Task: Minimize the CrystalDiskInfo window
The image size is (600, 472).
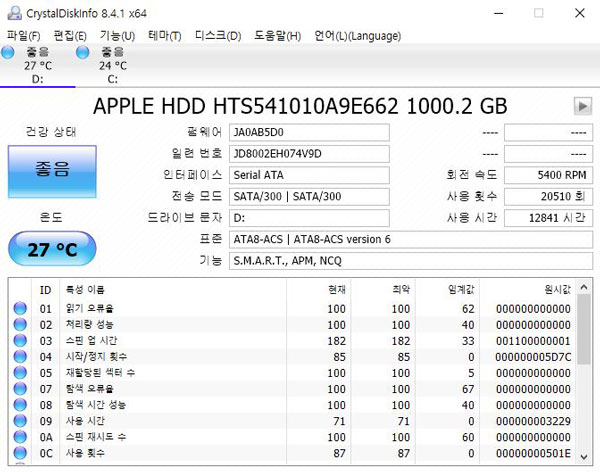Action: (x=499, y=13)
